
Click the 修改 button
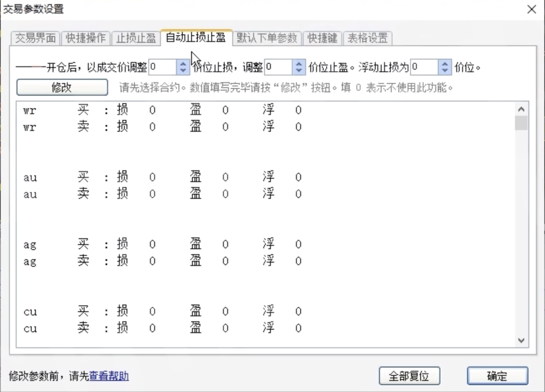tap(62, 87)
